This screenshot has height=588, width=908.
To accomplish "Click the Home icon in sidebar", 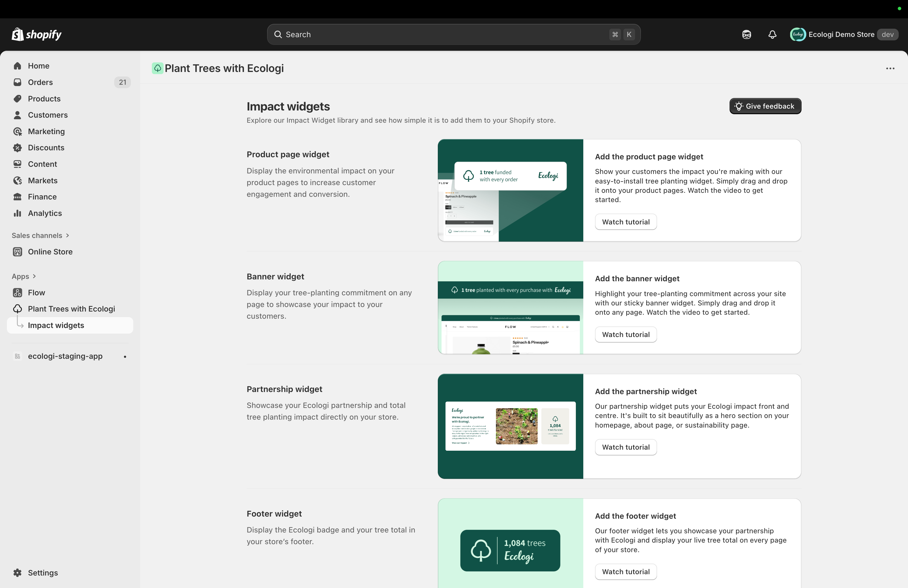I will [x=18, y=66].
